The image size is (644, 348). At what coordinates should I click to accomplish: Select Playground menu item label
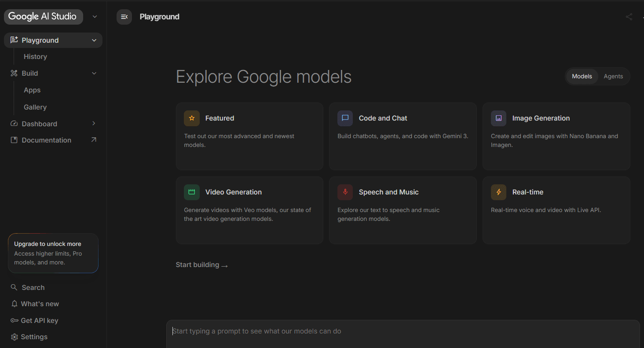tap(40, 40)
